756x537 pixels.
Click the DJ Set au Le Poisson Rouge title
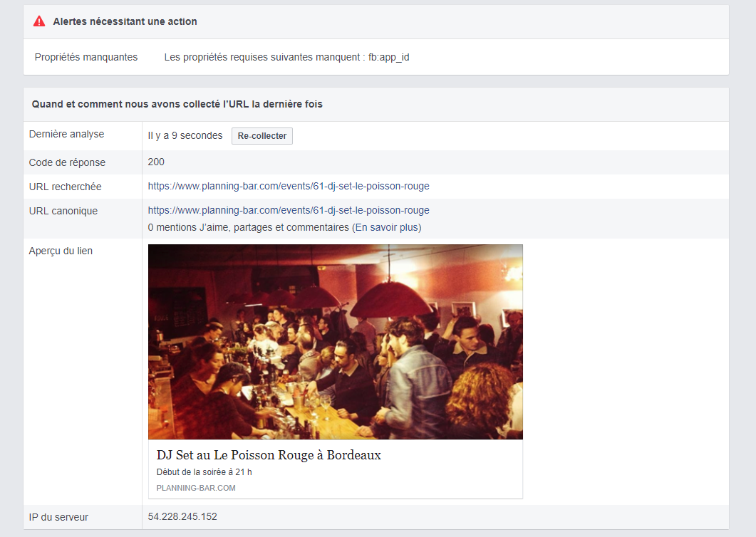point(269,455)
